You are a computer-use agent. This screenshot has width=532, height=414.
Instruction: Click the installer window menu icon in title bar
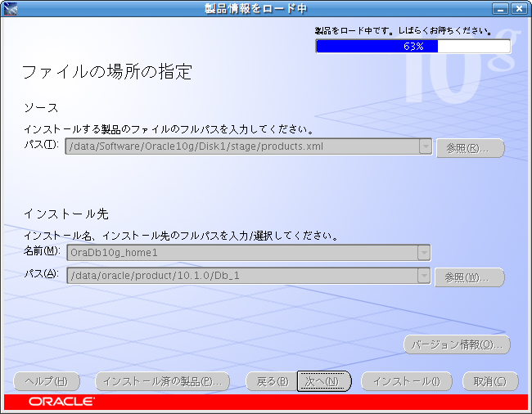coord(11,9)
